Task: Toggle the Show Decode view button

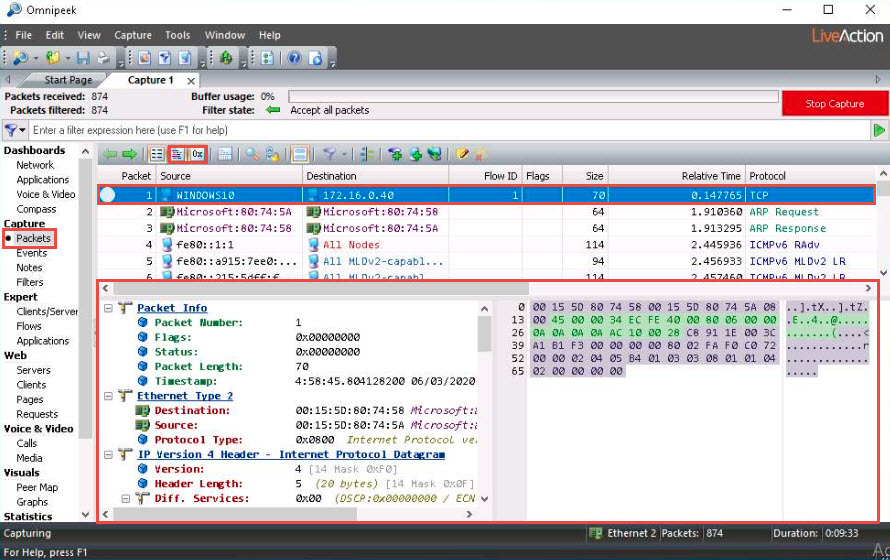Action: point(177,154)
